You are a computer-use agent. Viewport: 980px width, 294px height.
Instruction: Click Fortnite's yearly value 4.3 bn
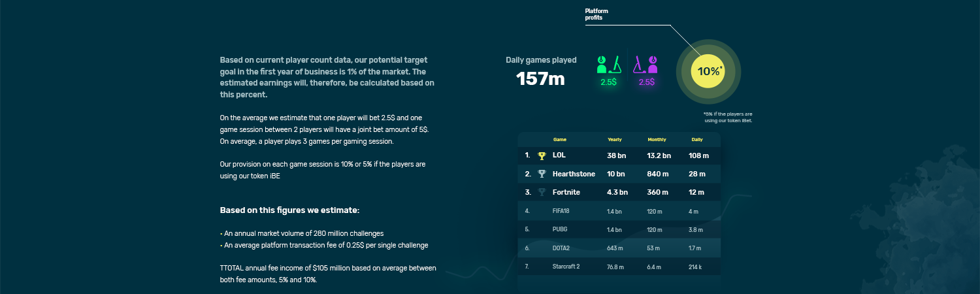[x=617, y=193]
